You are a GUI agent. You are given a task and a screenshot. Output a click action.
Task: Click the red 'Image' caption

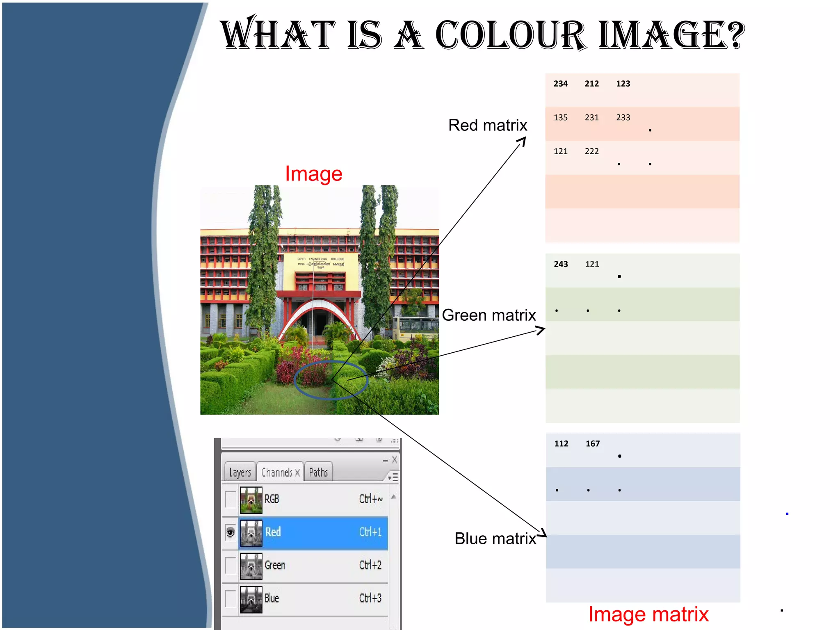pos(314,174)
